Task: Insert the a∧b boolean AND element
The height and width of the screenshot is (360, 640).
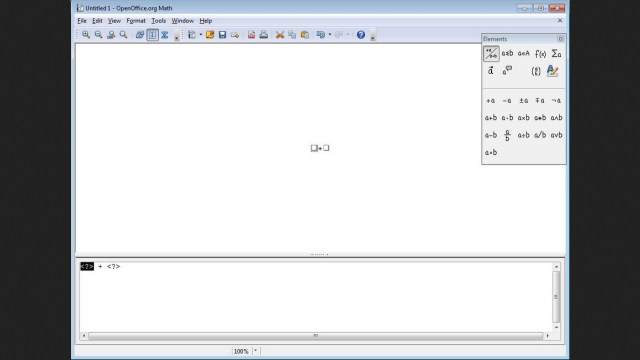Action: 556,118
